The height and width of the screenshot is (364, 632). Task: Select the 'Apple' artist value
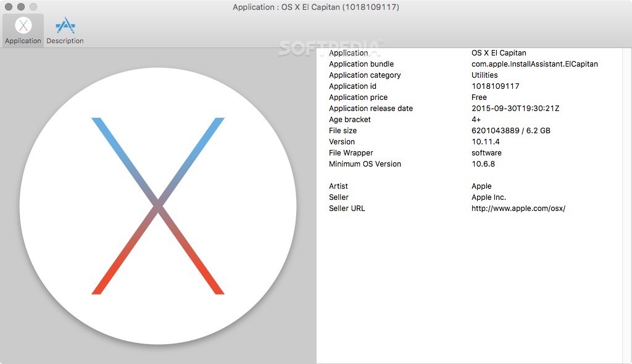pos(481,186)
